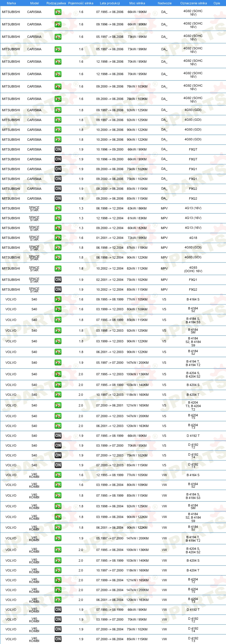The image size is (226, 644).
Task: Click diesel ON icon in Space Star F9Q1 row
Action: tap(58, 280)
